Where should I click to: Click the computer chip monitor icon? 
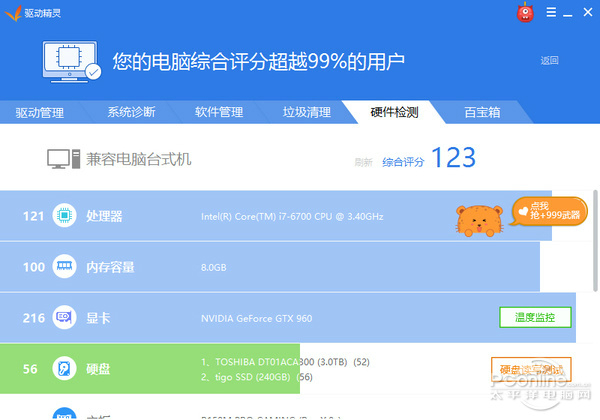[x=72, y=61]
